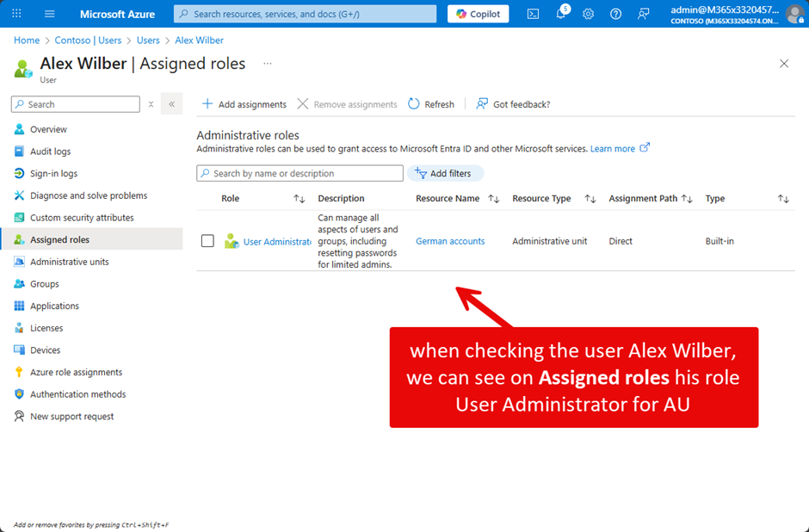Close the Assigned roles blade
Viewport: 809px width, 532px height.
point(784,64)
